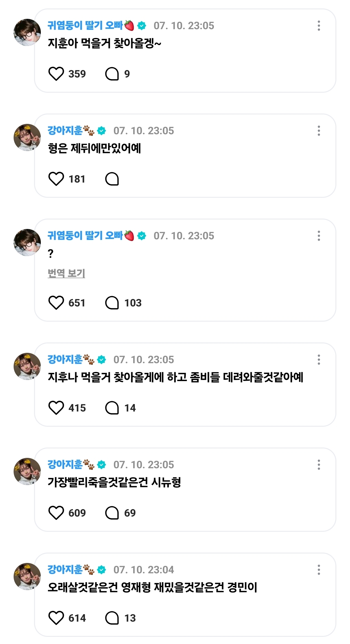Tap the 번역 보기 translation link

pos(66,273)
